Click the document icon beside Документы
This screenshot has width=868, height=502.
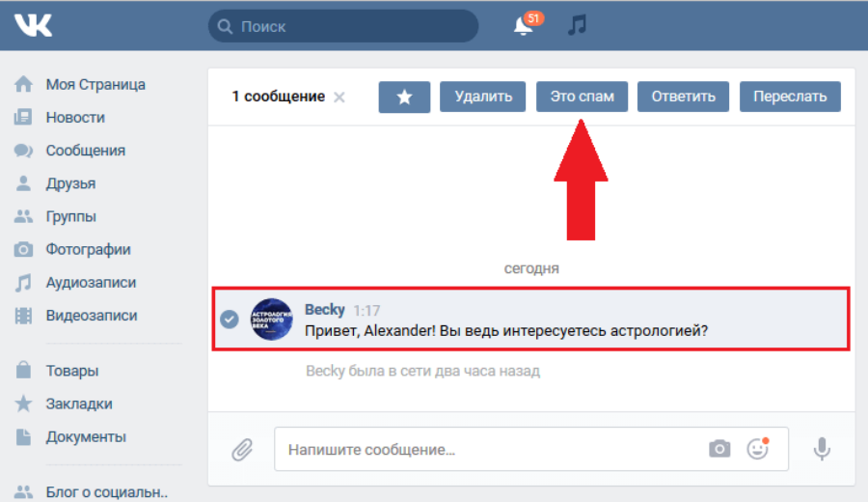(23, 436)
